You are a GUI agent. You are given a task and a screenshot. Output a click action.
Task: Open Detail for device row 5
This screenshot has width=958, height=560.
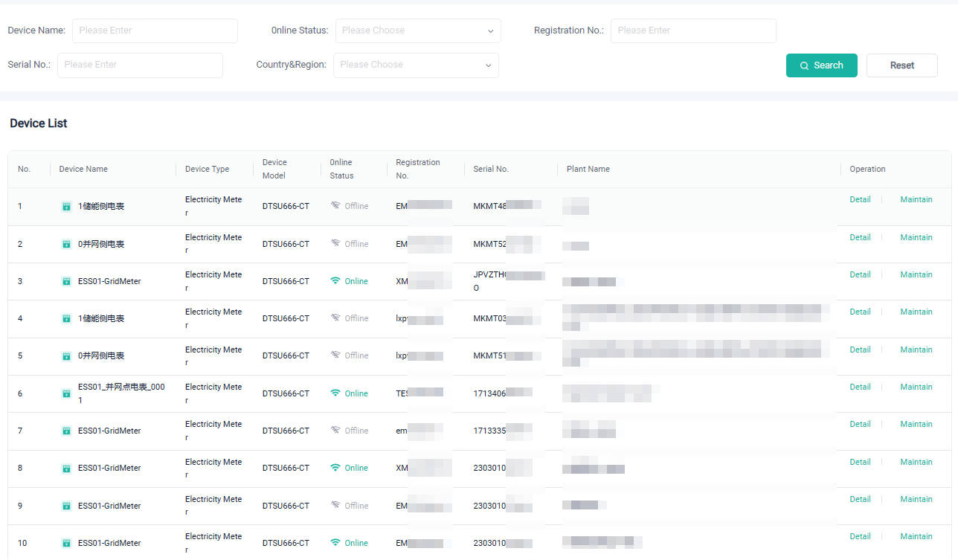[x=860, y=350]
